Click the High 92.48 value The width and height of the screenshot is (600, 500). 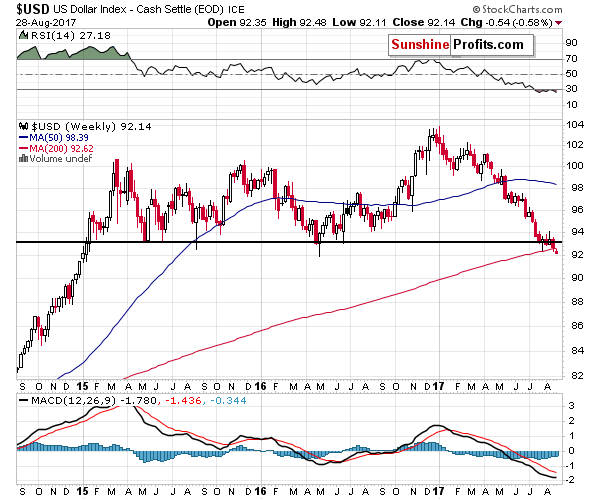click(299, 23)
